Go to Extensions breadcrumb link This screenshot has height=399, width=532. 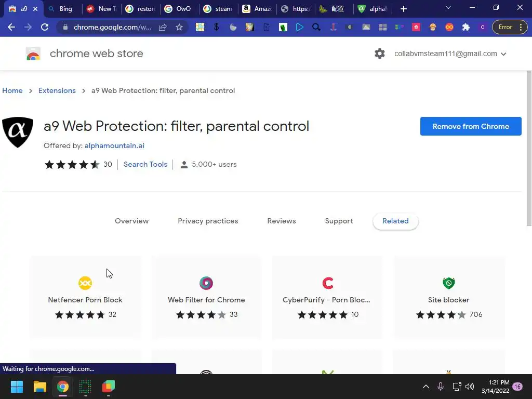(57, 90)
